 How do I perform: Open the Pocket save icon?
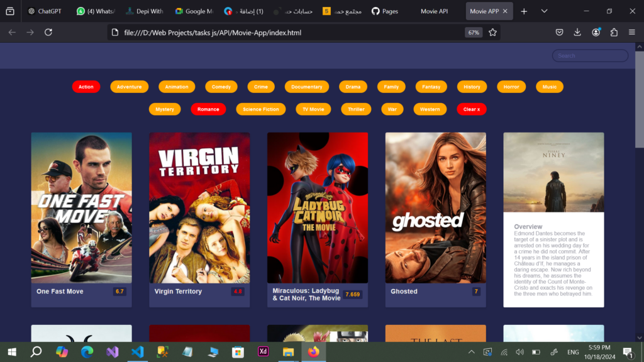pyautogui.click(x=559, y=33)
